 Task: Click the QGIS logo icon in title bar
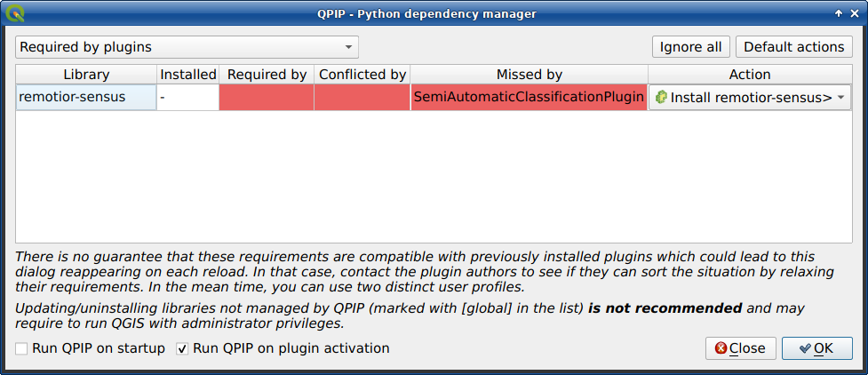point(16,13)
